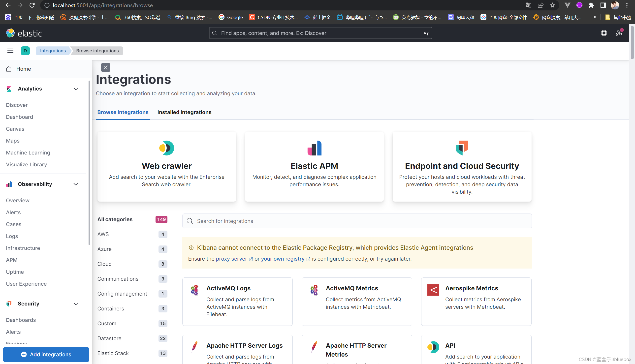Reload the page with browser refresh

[x=32, y=5]
